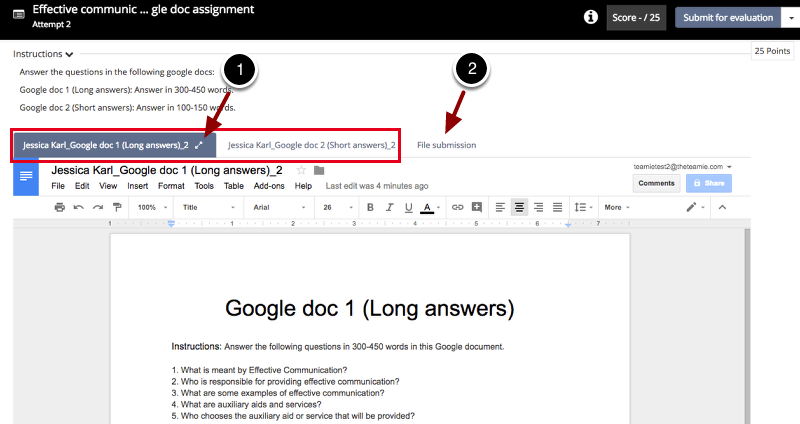Viewport: 800px width, 424px height.
Task: Toggle underline formatting
Action: (x=408, y=207)
